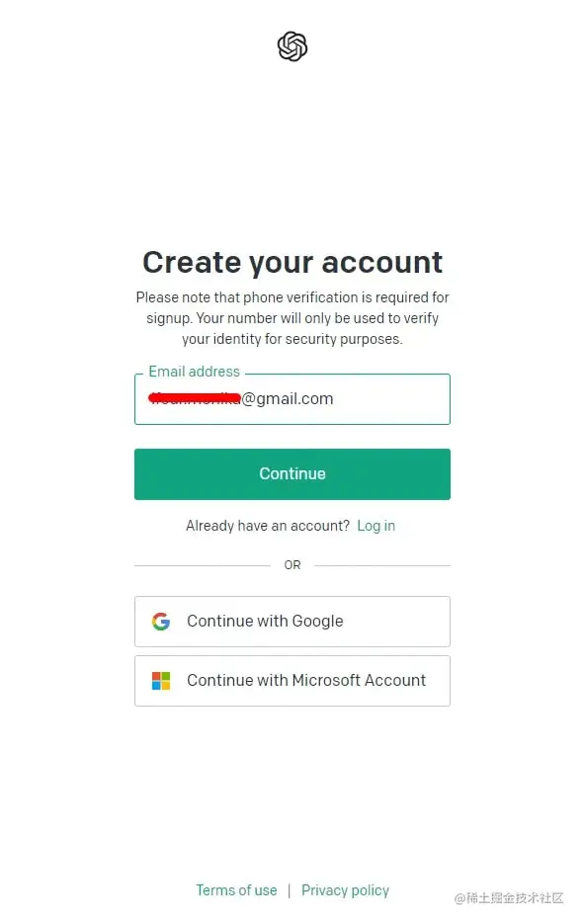The height and width of the screenshot is (924, 583).
Task: Click the divider line left of OR
Action: [x=203, y=565]
